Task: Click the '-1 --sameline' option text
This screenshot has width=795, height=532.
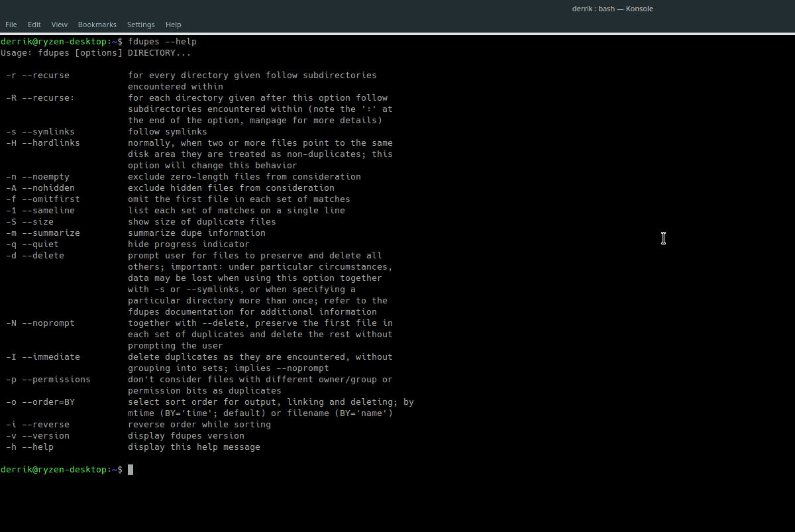Action: 40,211
